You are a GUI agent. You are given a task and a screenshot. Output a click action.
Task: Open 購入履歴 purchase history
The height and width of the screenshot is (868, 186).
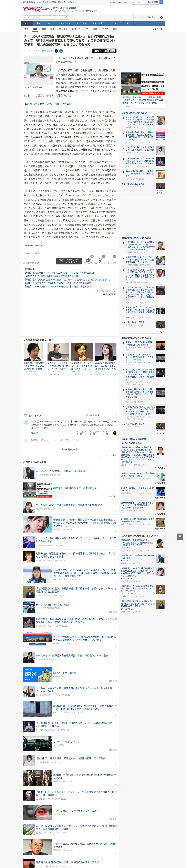click(152, 17)
